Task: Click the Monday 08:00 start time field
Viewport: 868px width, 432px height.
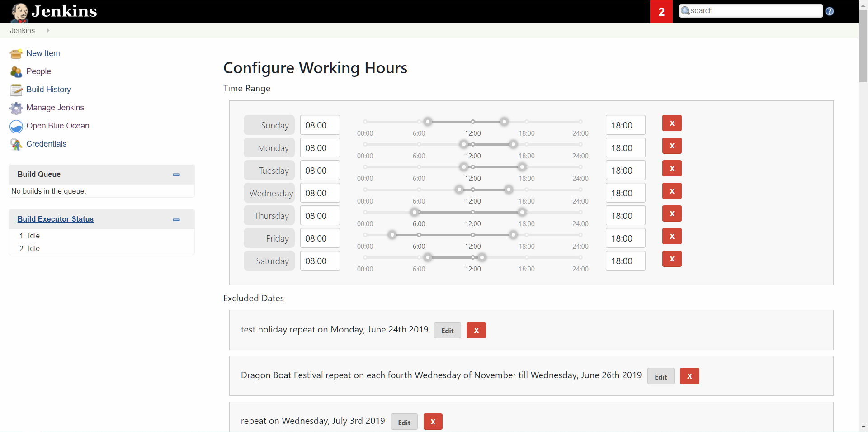Action: click(x=320, y=147)
